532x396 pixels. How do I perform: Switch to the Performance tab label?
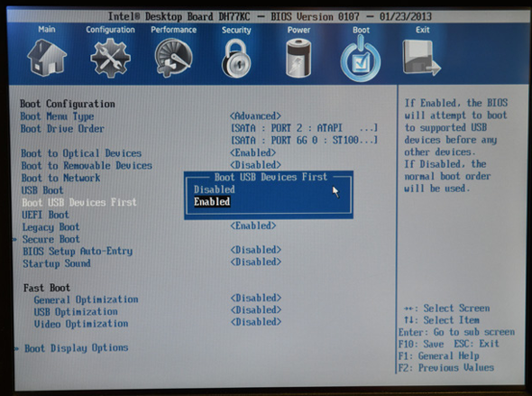pyautogui.click(x=173, y=30)
